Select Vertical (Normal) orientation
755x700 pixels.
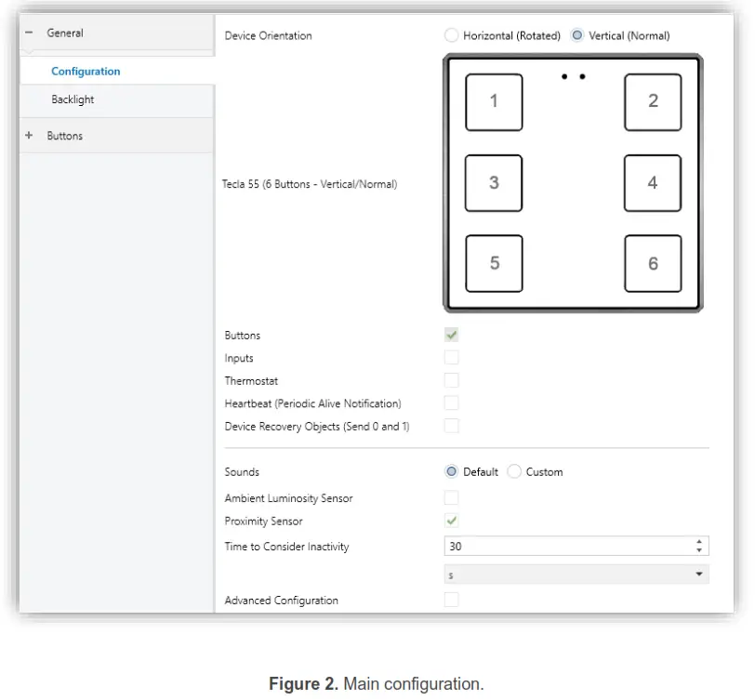576,35
